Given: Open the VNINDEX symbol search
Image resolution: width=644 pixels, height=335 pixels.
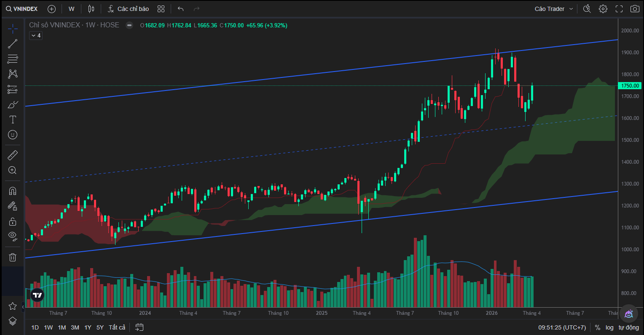Looking at the screenshot, I should coord(21,9).
